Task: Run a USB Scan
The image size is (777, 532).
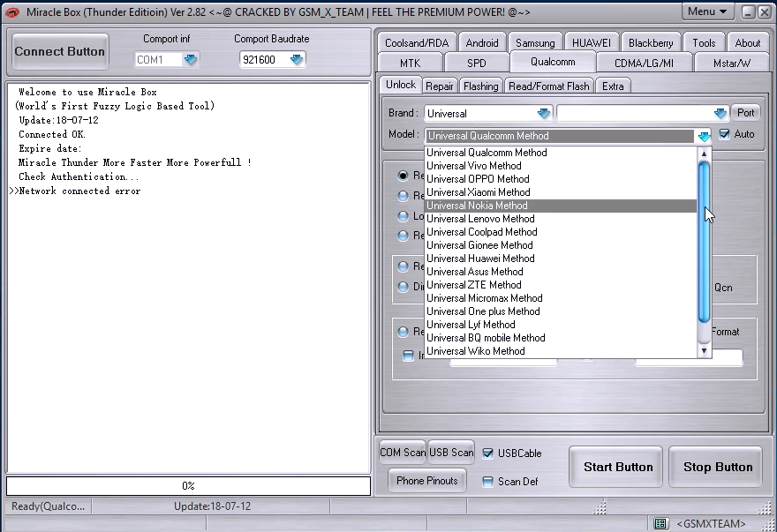Action: (x=450, y=452)
